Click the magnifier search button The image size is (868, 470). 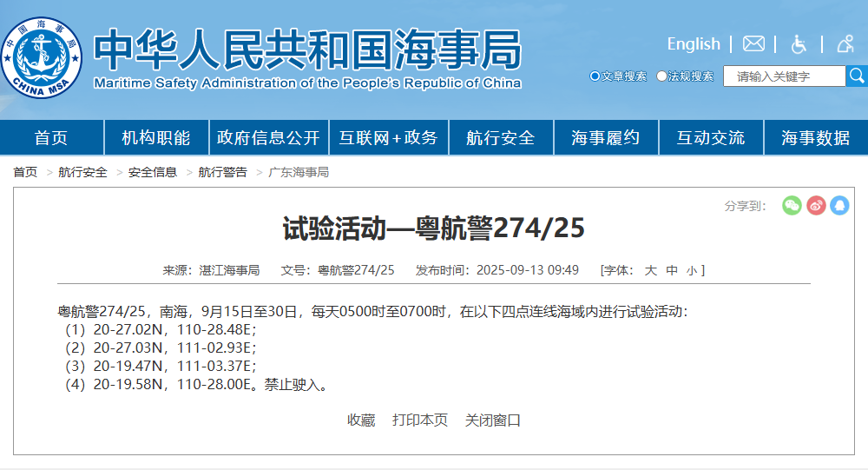857,76
